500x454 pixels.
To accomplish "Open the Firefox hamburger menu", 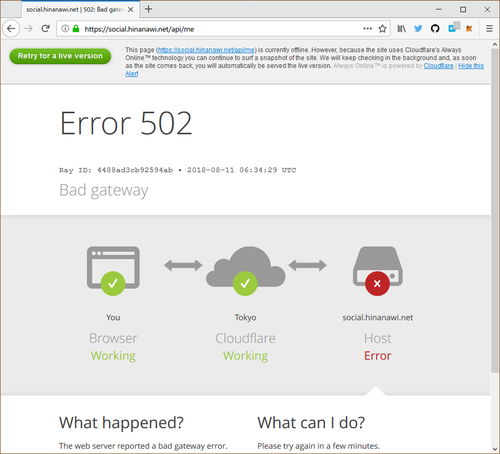I will [489, 29].
